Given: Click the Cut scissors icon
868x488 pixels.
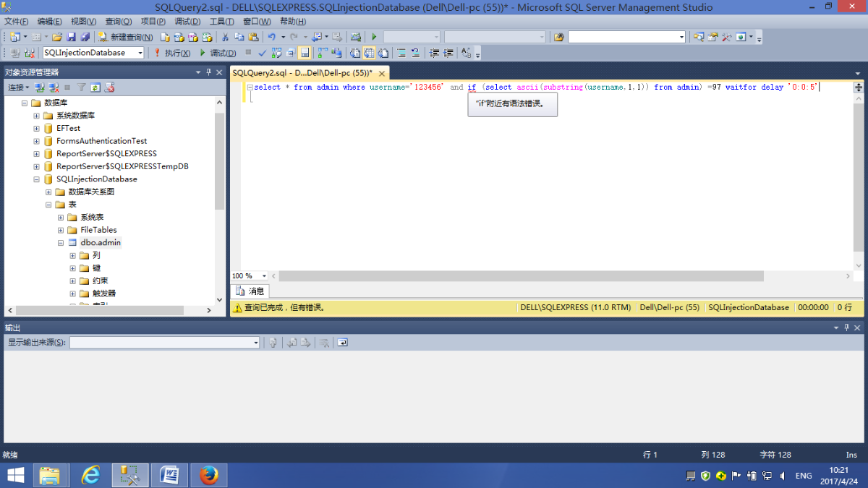Looking at the screenshot, I should [x=225, y=36].
